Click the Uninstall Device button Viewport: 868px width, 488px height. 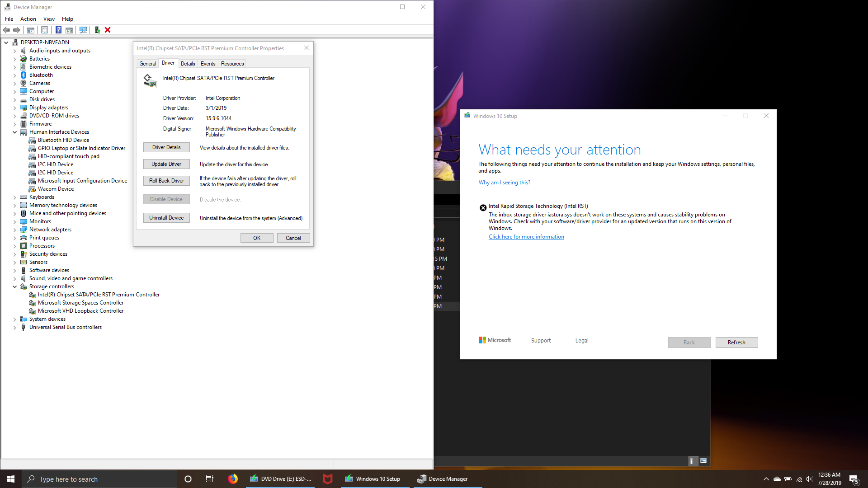(x=166, y=218)
